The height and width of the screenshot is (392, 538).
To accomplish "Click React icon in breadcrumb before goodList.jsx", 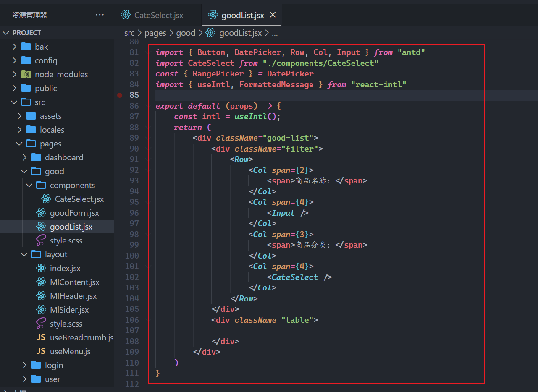I will pos(211,33).
